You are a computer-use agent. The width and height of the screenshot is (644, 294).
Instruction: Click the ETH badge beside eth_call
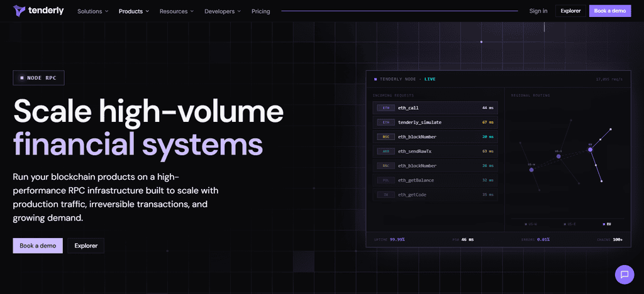coord(386,108)
